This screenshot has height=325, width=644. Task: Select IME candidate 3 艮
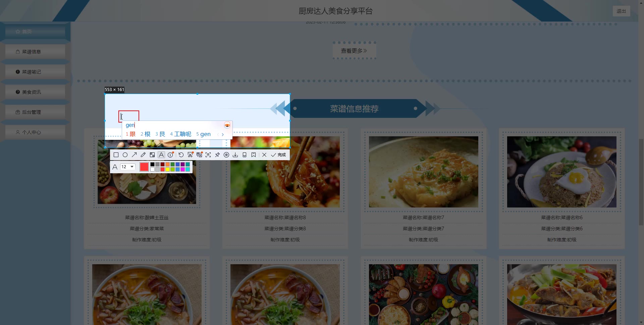tap(160, 134)
